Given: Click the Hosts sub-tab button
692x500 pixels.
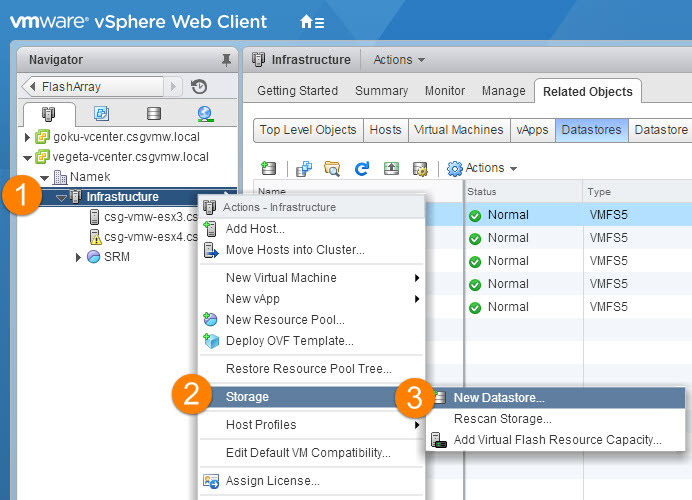Looking at the screenshot, I should tap(385, 130).
